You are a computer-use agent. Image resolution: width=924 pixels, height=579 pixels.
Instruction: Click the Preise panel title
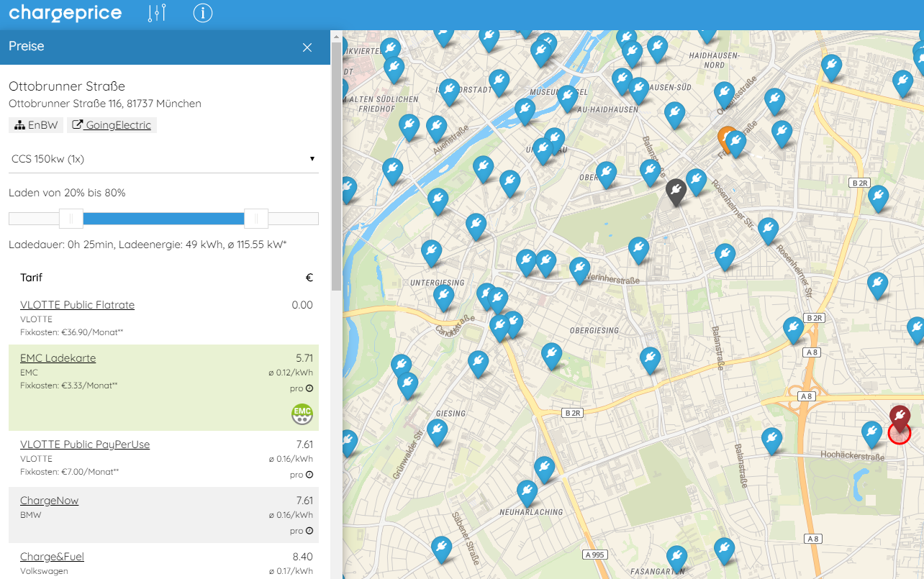point(27,47)
